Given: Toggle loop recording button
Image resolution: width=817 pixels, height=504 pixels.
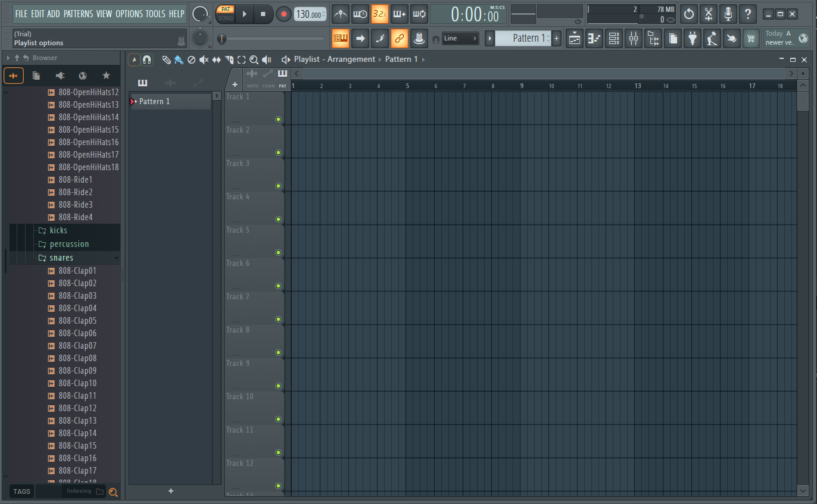Looking at the screenshot, I should click(x=419, y=14).
